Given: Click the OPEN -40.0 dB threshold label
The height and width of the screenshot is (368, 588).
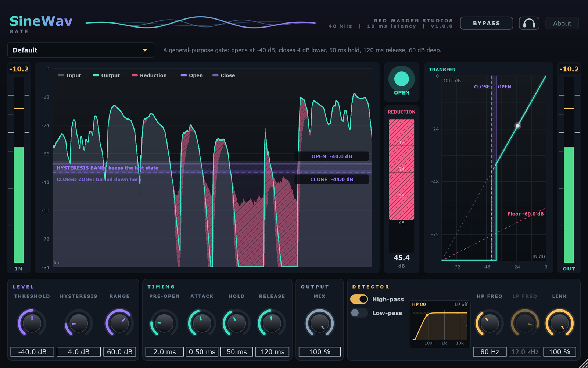Looking at the screenshot, I should coord(332,156).
